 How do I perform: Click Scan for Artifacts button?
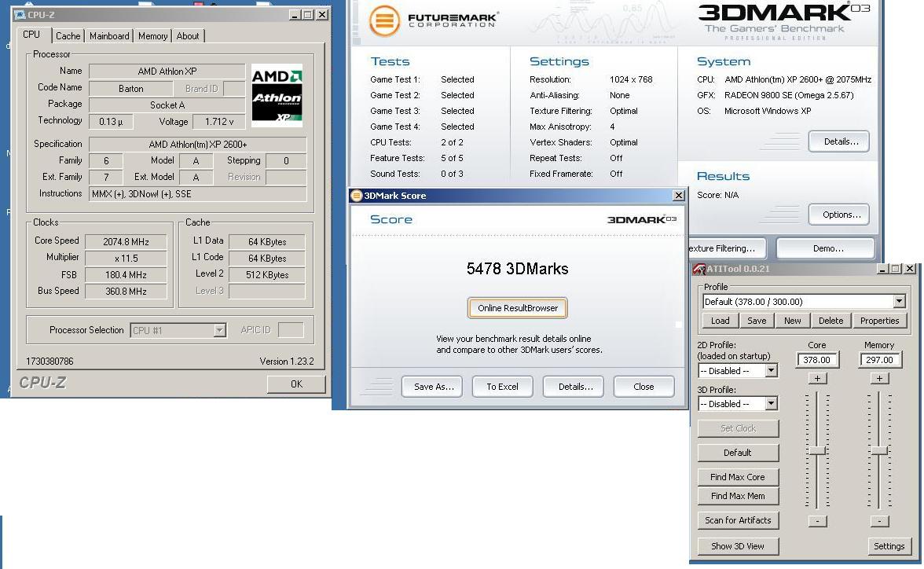(x=738, y=520)
